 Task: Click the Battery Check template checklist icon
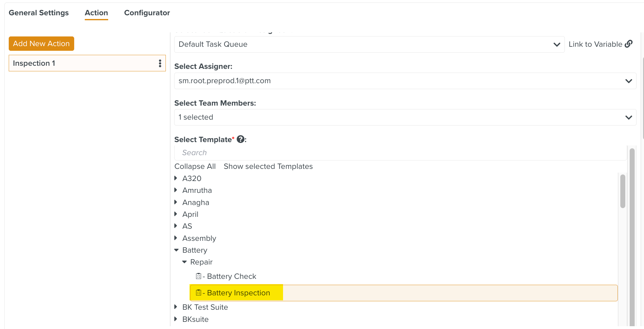tap(198, 276)
